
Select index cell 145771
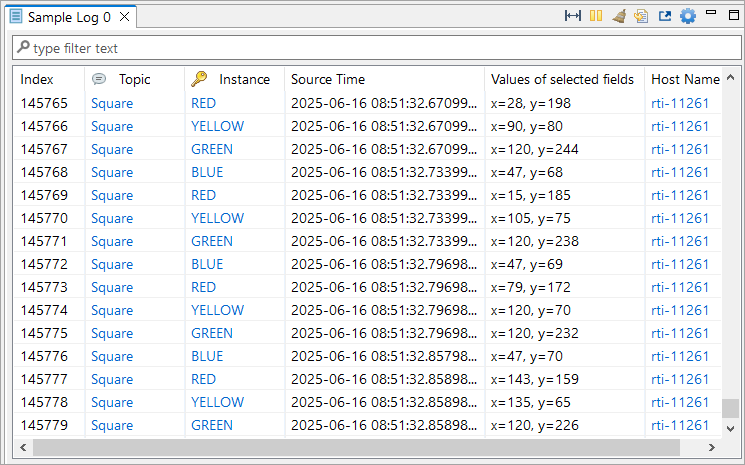(44, 241)
